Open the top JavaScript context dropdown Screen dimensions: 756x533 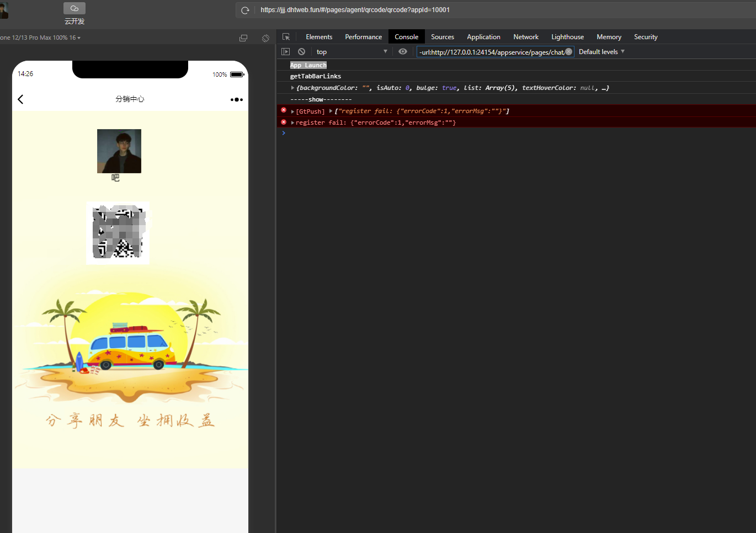click(x=352, y=52)
